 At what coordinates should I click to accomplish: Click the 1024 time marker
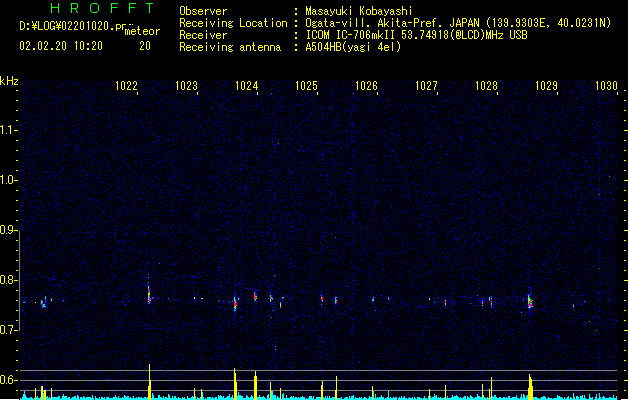(246, 86)
